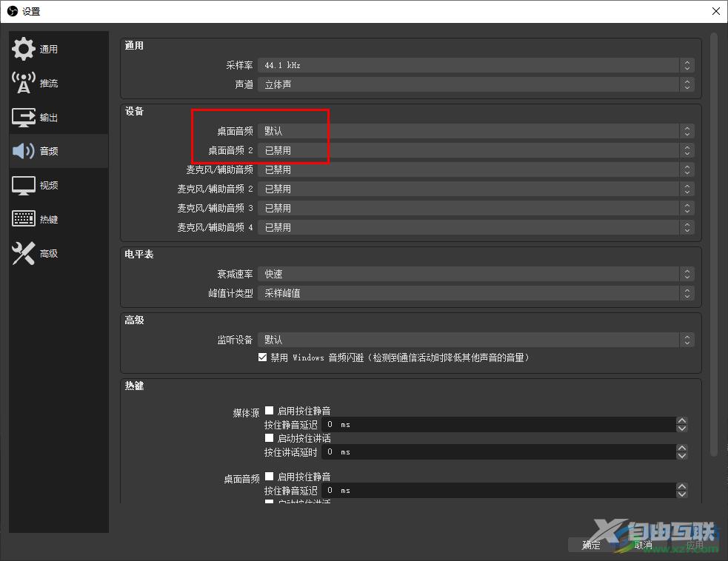Decrease 媒体源 按住静音延迟 with down arrow
Viewport: 728px width, 561px height.
681,429
